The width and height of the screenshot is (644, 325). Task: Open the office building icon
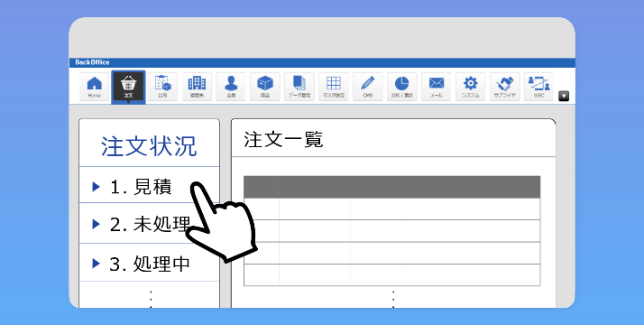[x=197, y=87]
